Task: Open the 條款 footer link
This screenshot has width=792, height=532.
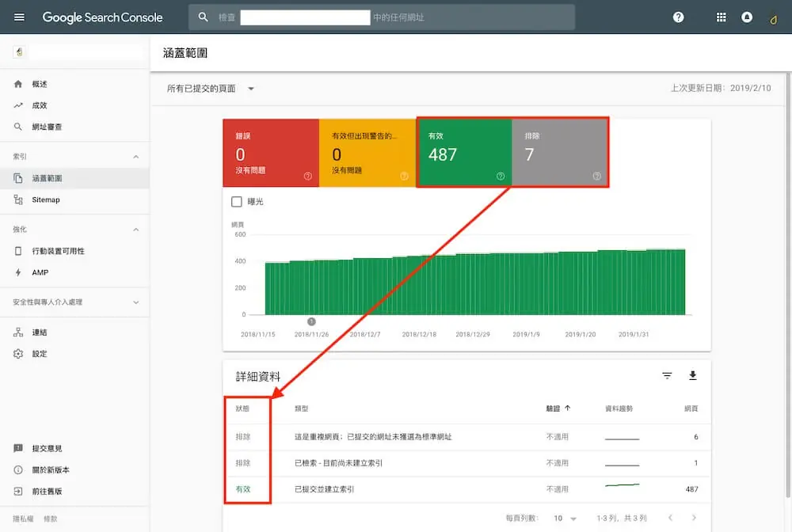Action: [51, 519]
